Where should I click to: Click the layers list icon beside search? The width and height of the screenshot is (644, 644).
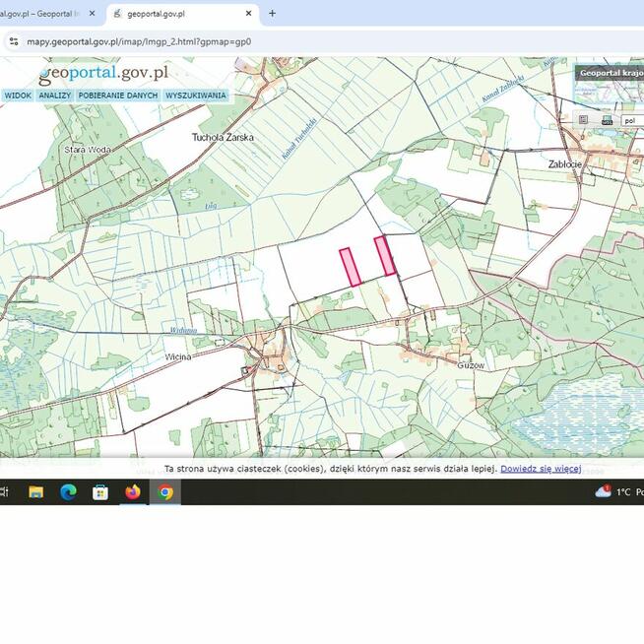(x=583, y=120)
